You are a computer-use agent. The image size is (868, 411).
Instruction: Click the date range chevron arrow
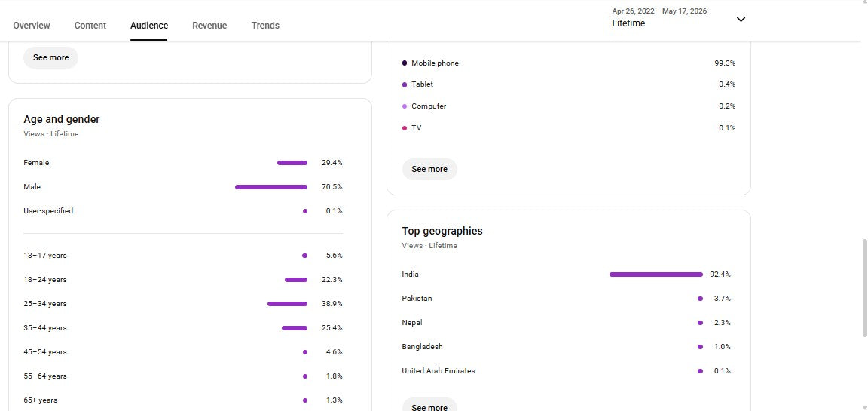[741, 20]
